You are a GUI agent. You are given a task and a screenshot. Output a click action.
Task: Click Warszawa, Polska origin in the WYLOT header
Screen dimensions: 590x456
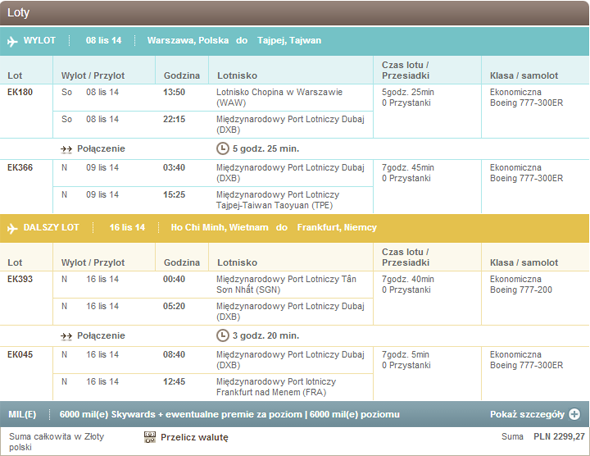[x=188, y=41]
